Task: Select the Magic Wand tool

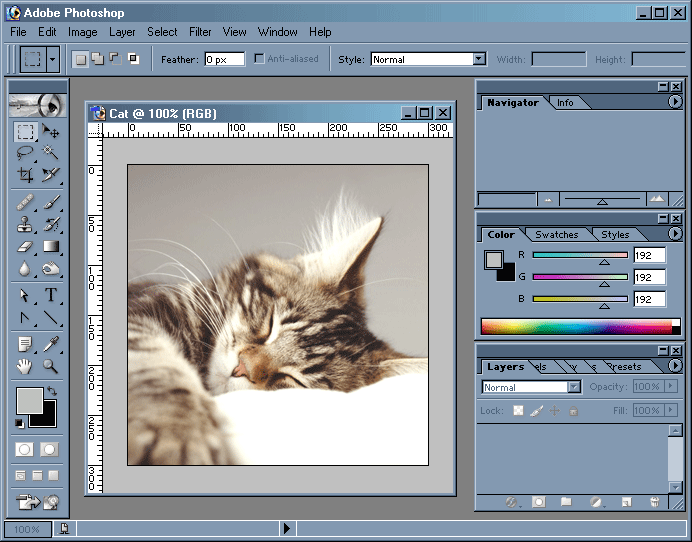Action: click(x=51, y=153)
